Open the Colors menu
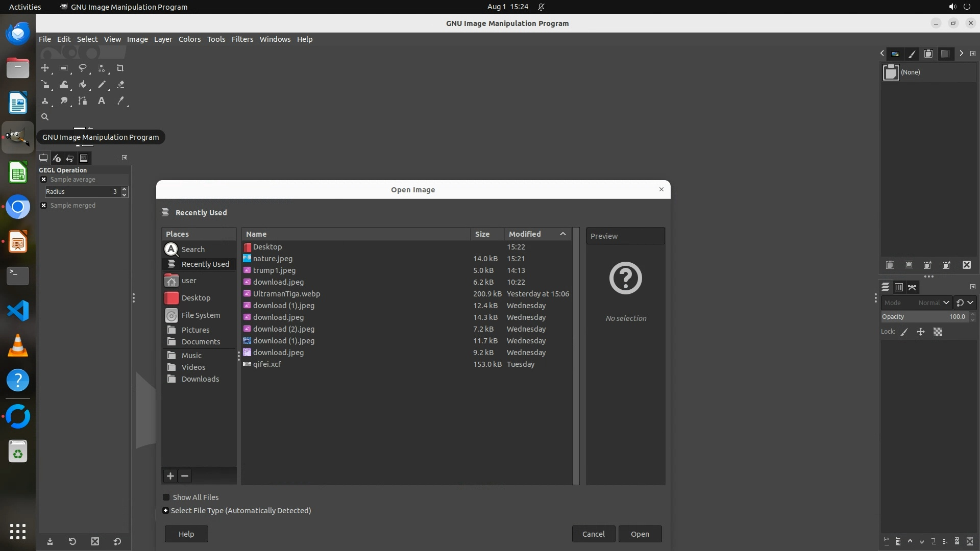 pos(189,39)
